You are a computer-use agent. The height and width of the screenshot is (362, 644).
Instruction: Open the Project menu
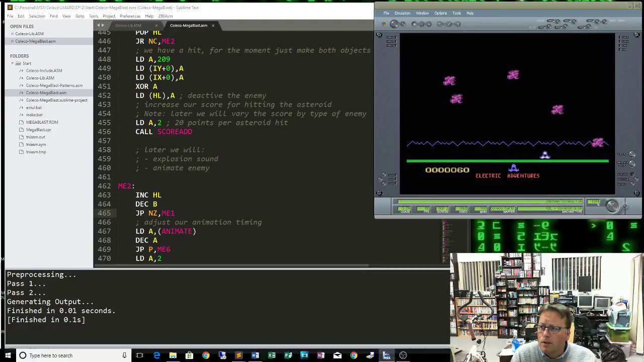(x=109, y=16)
